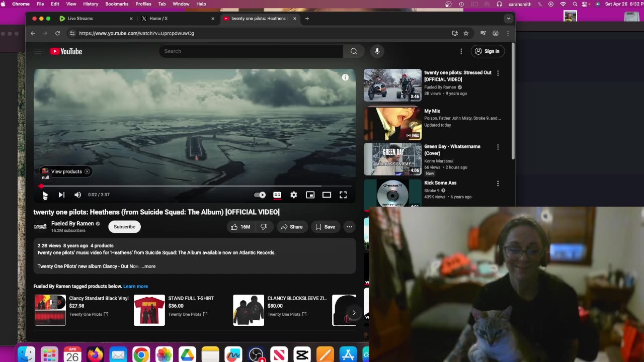Open more actions below the video
This screenshot has width=644, height=362.
349,227
